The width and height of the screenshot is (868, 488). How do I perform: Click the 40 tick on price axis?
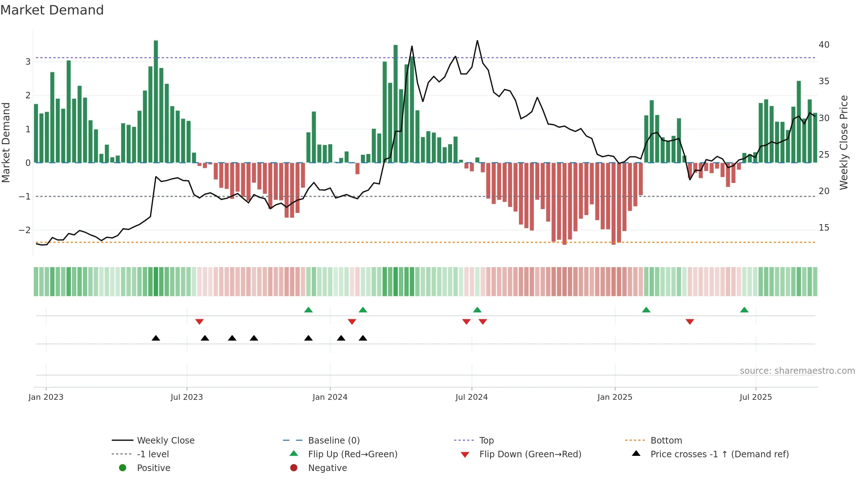[x=824, y=45]
